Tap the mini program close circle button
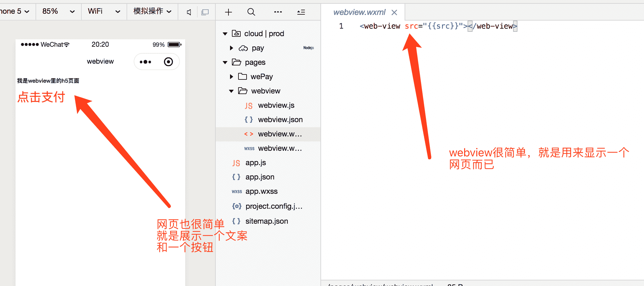The height and width of the screenshot is (286, 644). (168, 62)
